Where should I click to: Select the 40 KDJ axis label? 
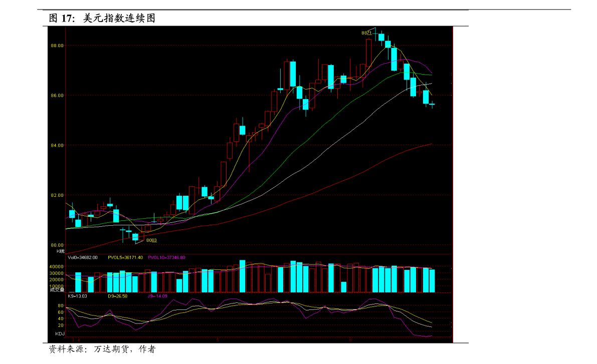tap(61, 319)
